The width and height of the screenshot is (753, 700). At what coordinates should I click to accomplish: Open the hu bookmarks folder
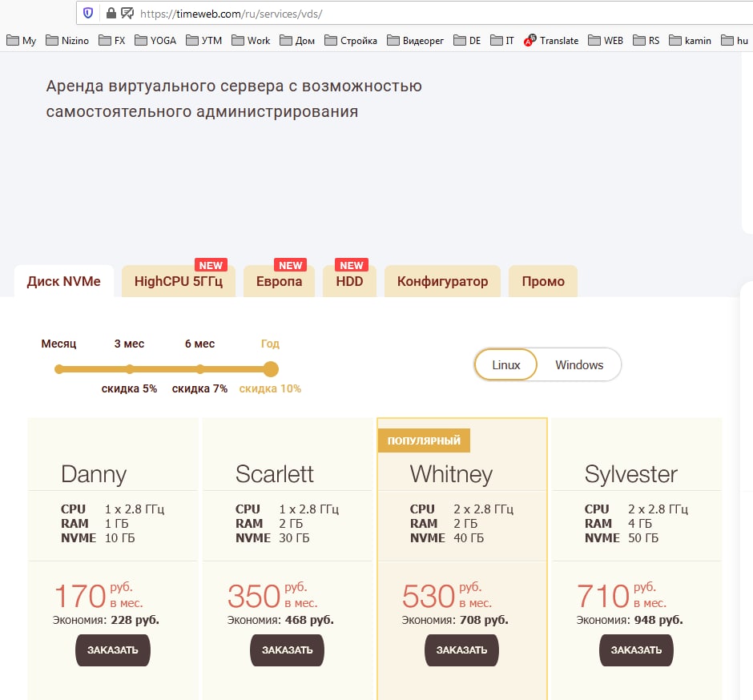[x=735, y=40]
